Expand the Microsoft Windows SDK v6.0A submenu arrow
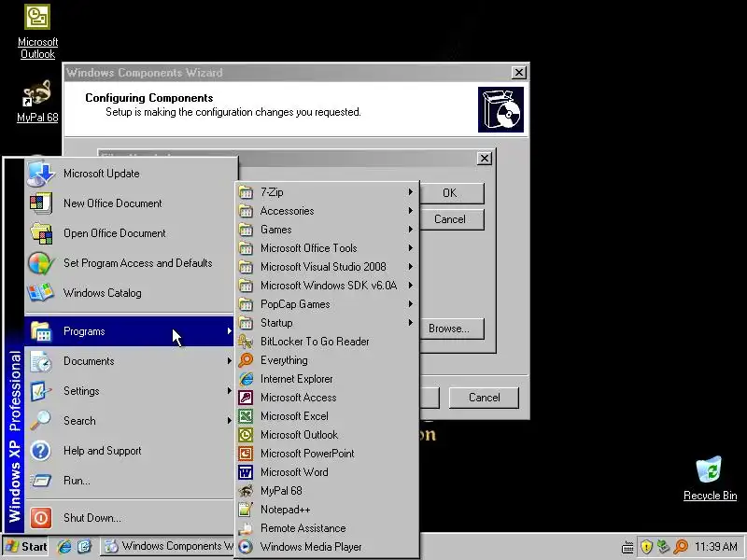747x560 pixels. click(410, 286)
